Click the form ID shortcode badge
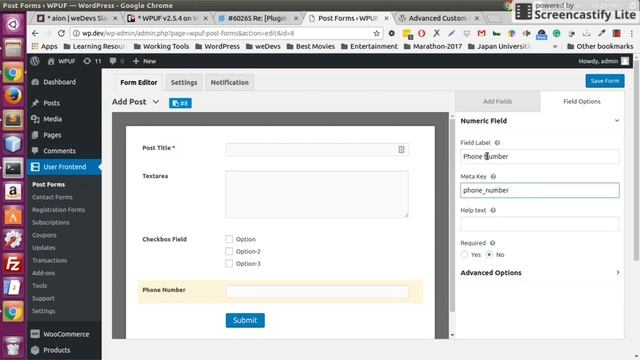This screenshot has width=640, height=360. [180, 103]
